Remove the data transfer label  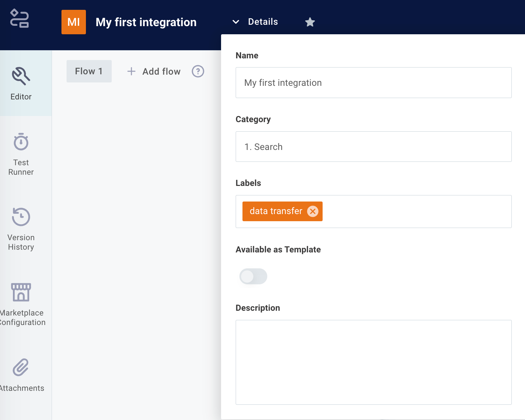[312, 211]
